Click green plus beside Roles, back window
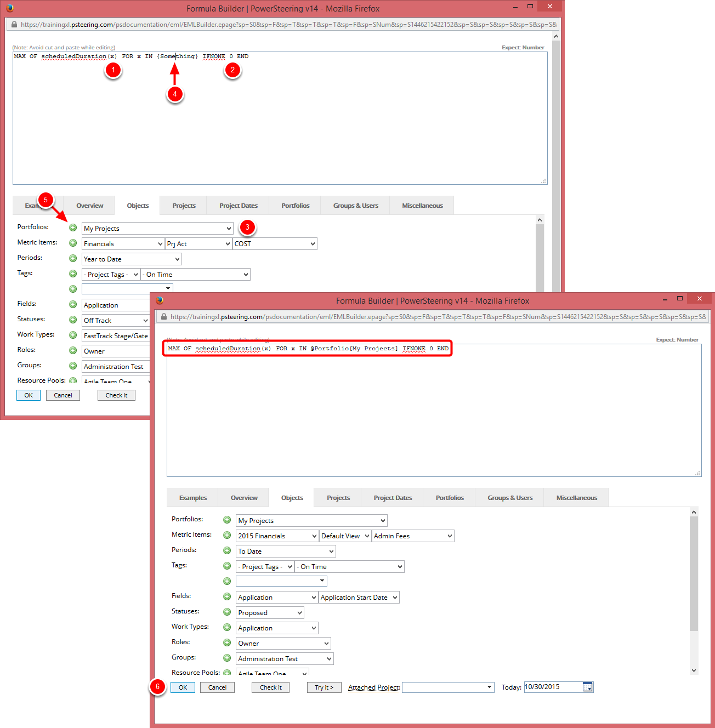Viewport: 715px width, 728px height. pyautogui.click(x=73, y=350)
